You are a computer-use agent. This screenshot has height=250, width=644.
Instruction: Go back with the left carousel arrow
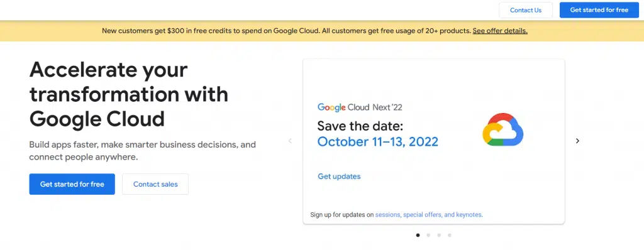(x=290, y=141)
